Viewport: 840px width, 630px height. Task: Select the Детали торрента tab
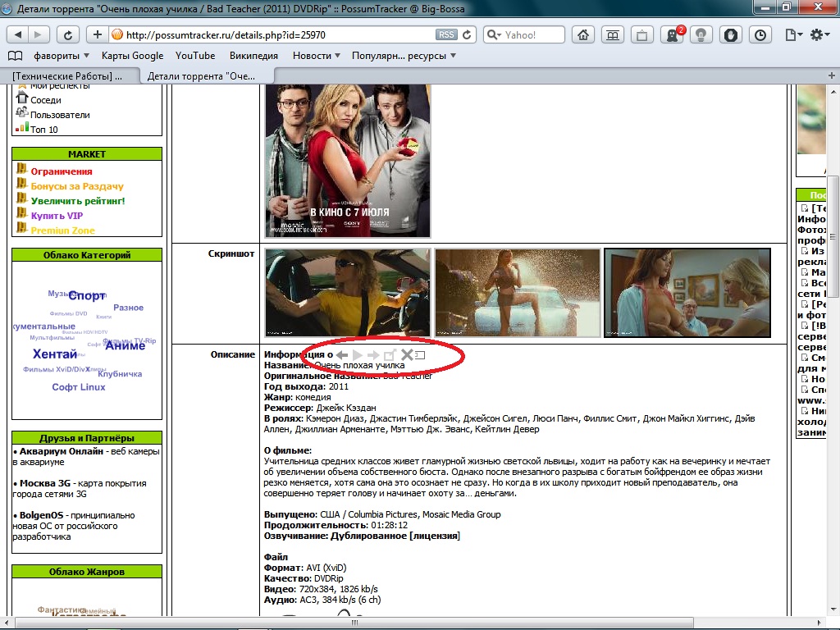[206, 76]
